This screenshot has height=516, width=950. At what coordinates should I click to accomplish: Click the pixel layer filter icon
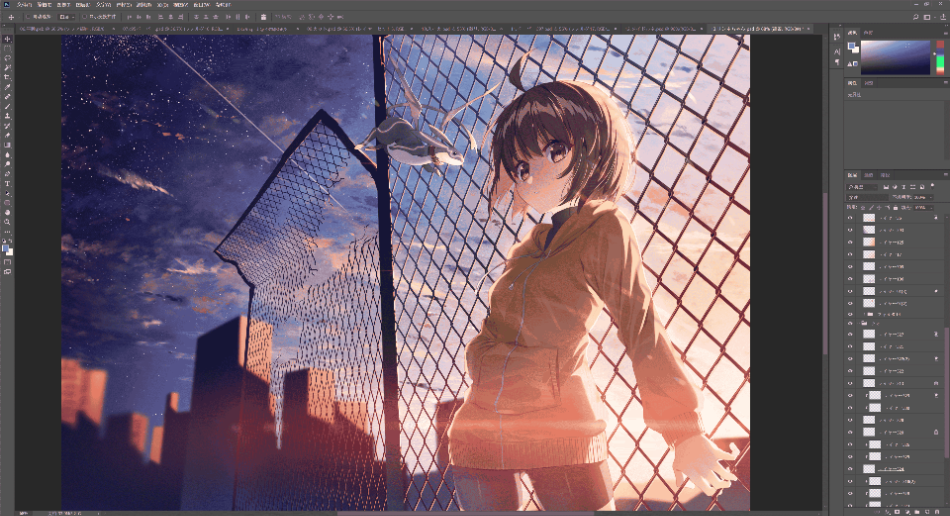[886, 187]
